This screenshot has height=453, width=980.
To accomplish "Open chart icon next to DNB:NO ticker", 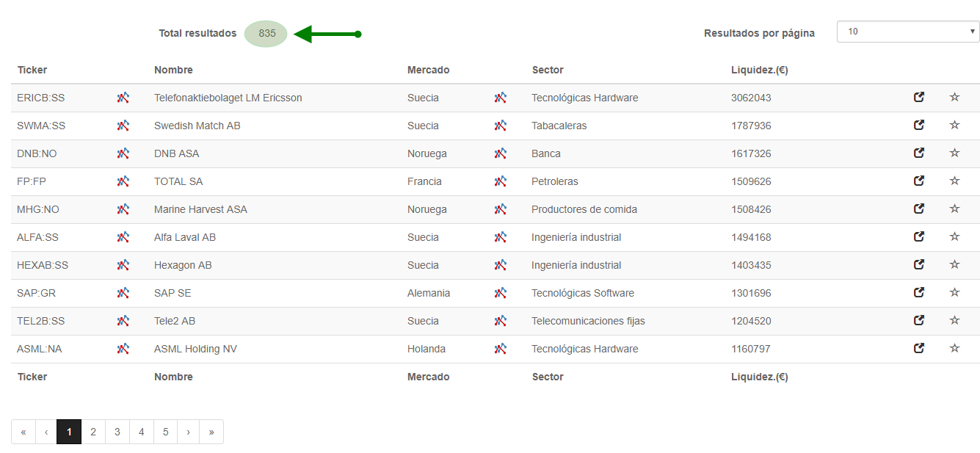I will [x=123, y=153].
